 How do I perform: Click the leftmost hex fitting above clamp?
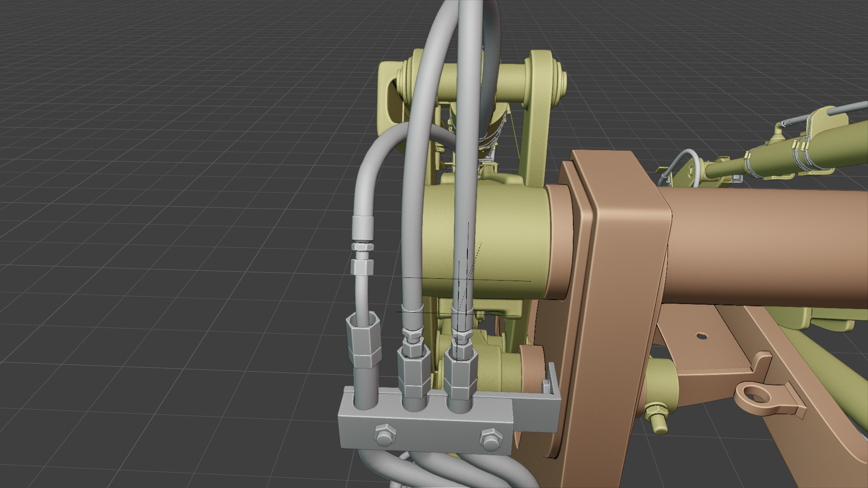click(363, 342)
